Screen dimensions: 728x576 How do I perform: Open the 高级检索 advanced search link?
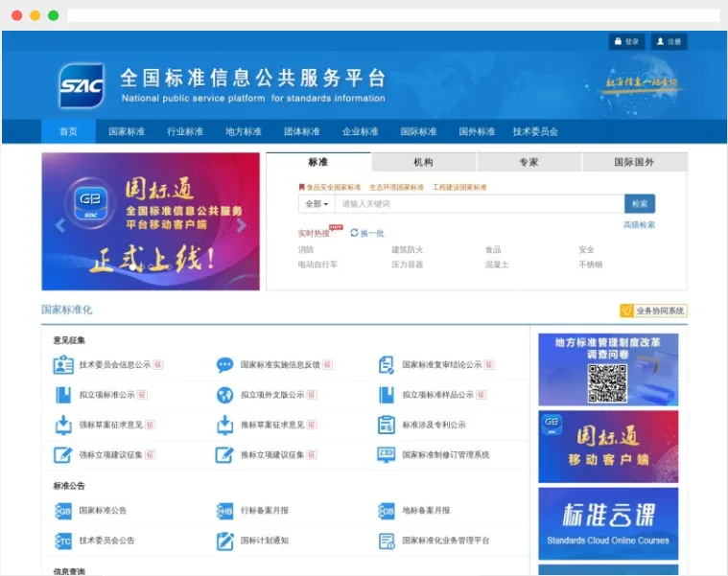[x=639, y=225]
